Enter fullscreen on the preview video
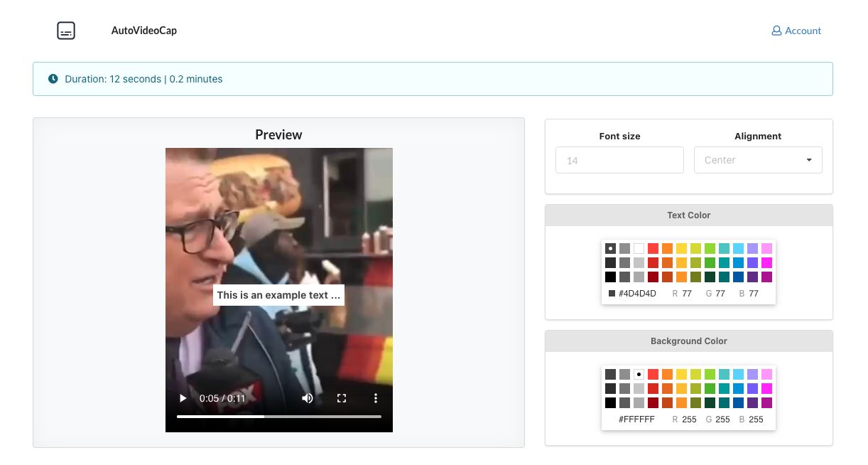 point(342,398)
